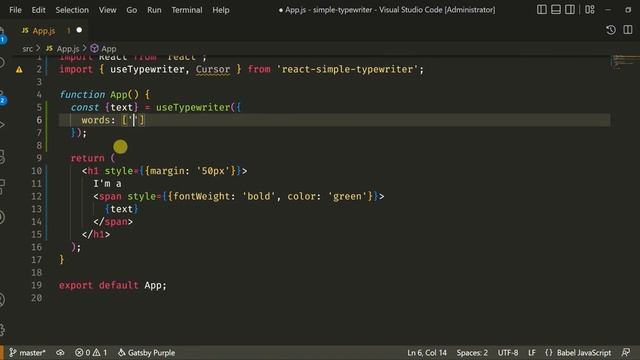Click 'function' keyword on line 4

82,95
